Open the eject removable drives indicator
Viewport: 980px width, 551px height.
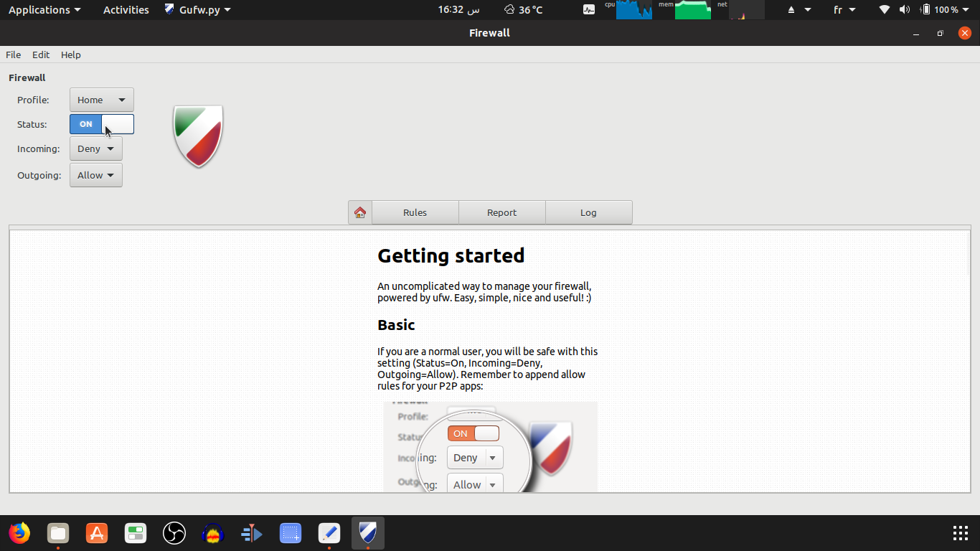pos(799,10)
